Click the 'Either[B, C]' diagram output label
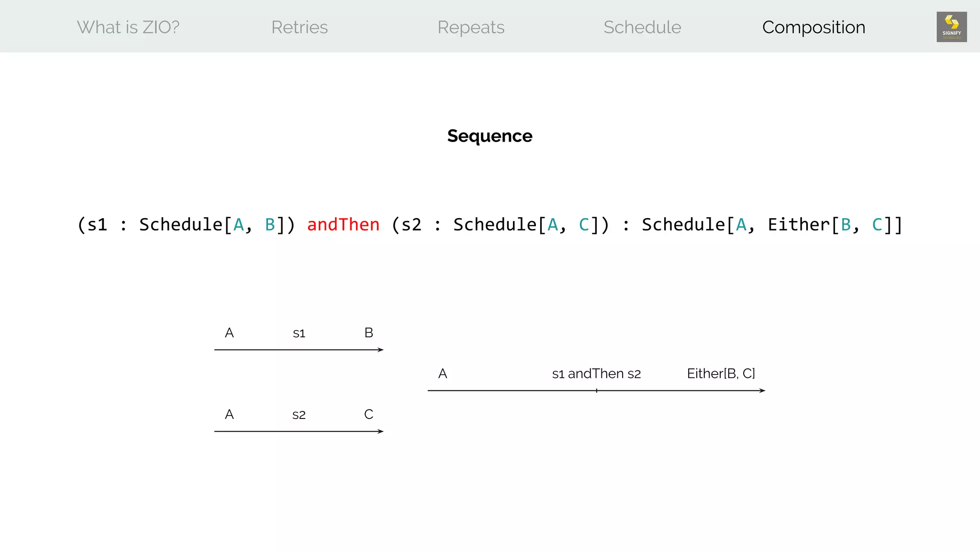 [x=721, y=374]
